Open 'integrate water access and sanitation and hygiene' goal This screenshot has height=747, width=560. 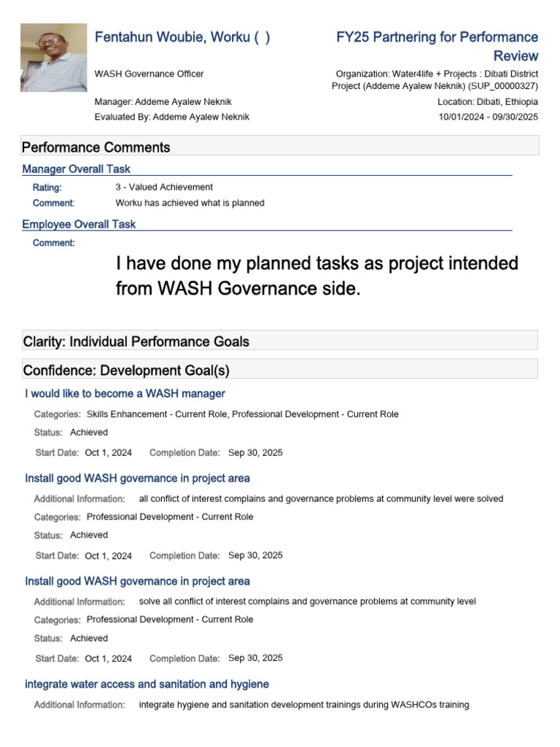pos(147,684)
